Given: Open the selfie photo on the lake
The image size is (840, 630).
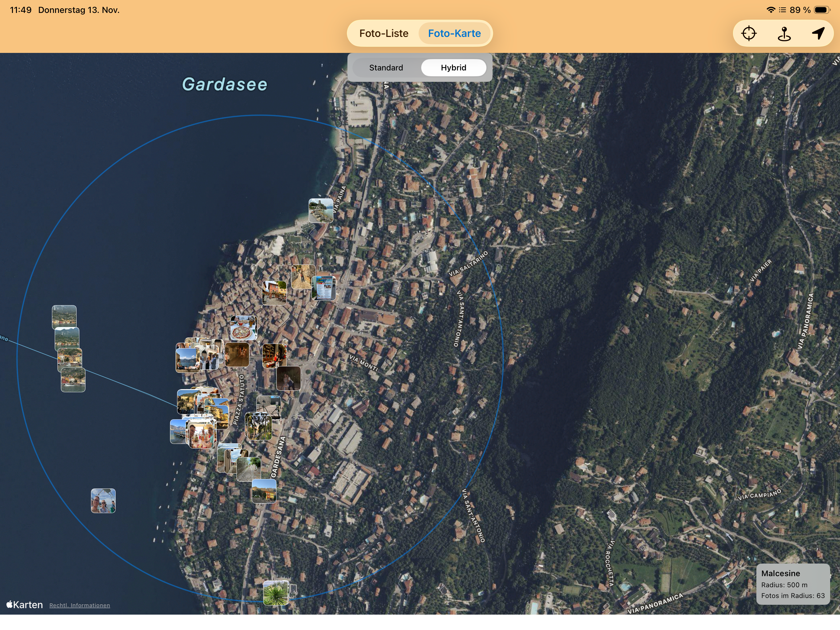Looking at the screenshot, I should pyautogui.click(x=103, y=501).
